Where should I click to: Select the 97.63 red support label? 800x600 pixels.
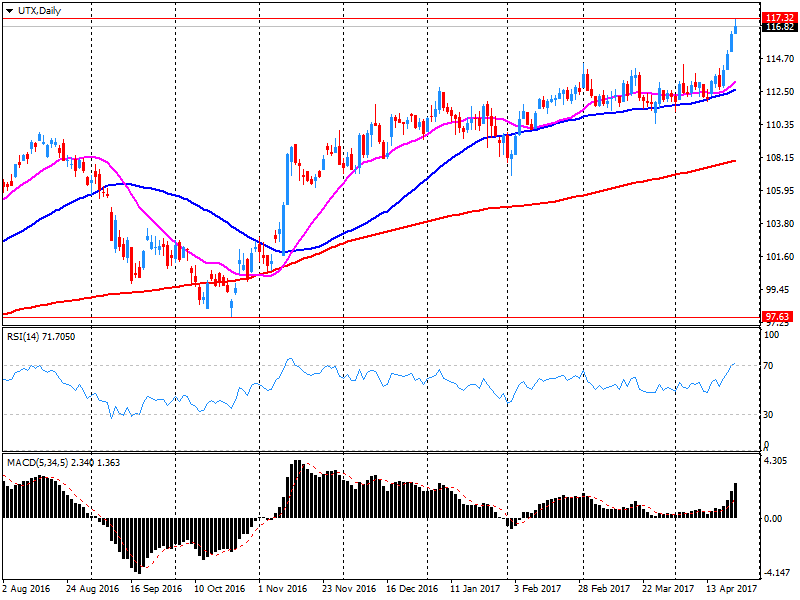[778, 317]
